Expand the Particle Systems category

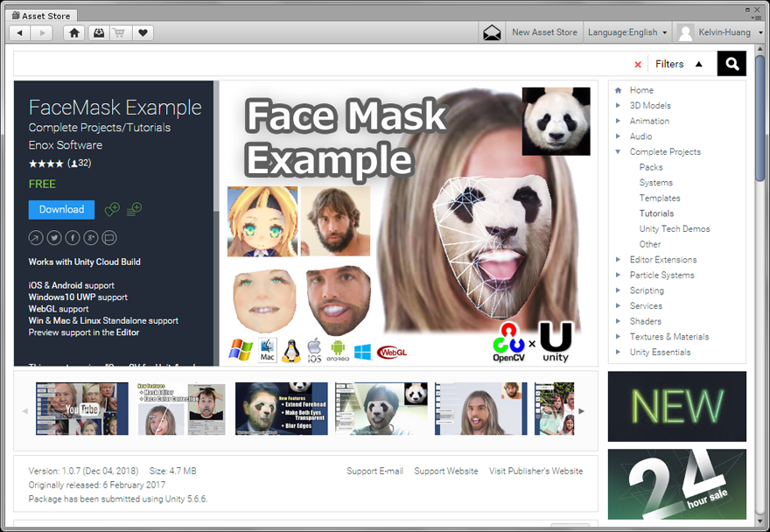click(618, 275)
